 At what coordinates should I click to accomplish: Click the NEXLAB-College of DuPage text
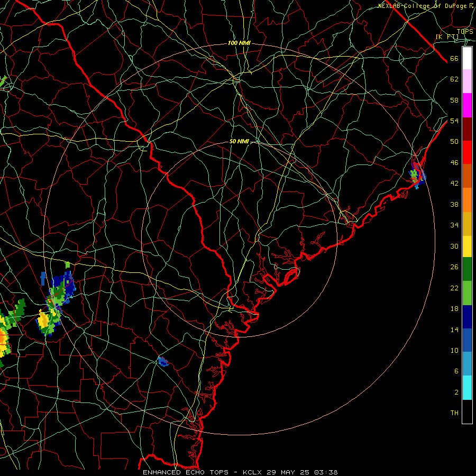pyautogui.click(x=422, y=6)
